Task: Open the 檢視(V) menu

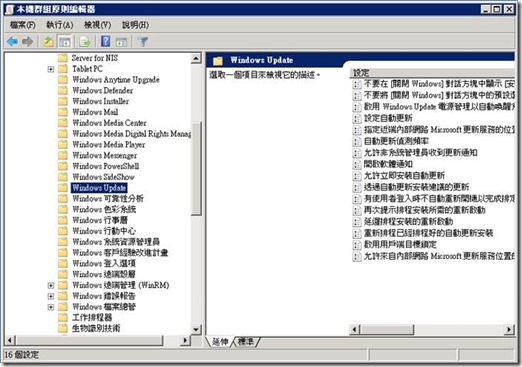Action: (97, 25)
